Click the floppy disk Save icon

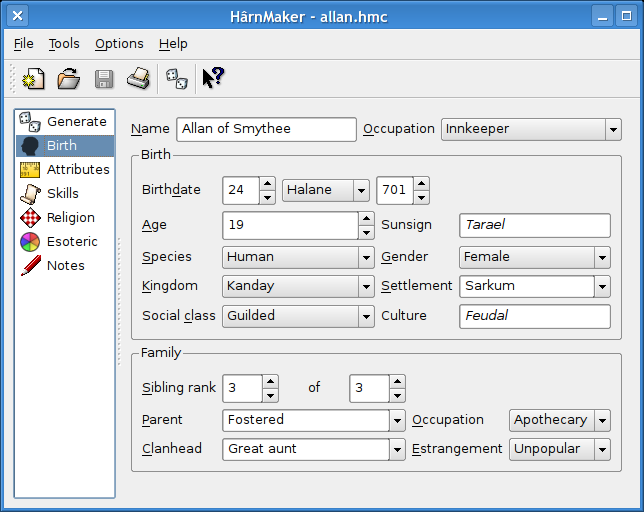(x=104, y=78)
